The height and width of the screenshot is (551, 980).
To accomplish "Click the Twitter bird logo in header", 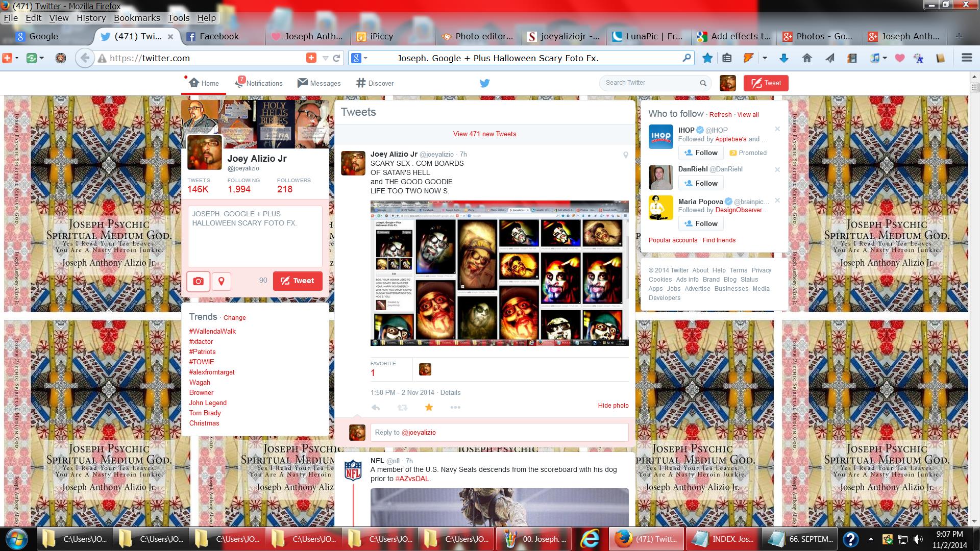I will point(484,83).
